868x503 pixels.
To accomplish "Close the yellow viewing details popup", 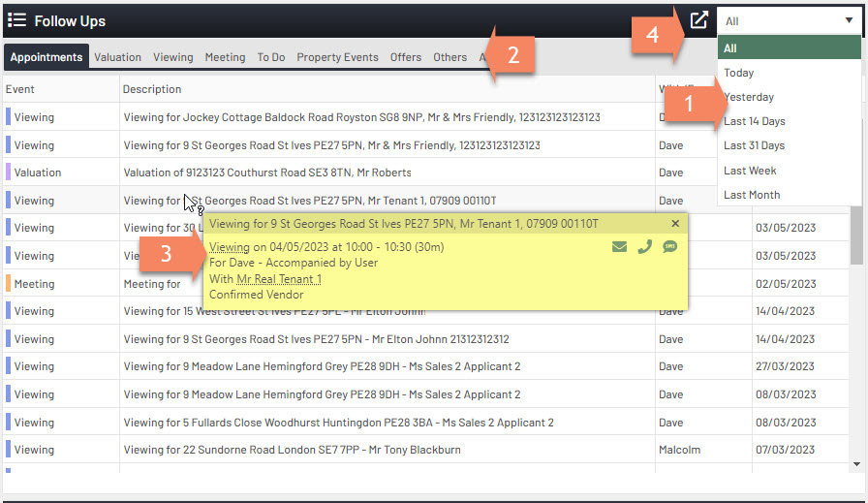I will click(675, 224).
